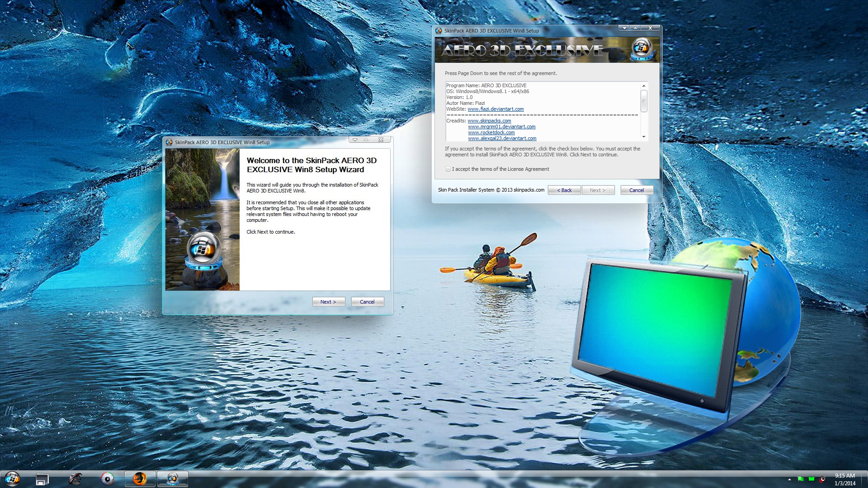Click the greyed Next button in the license window
The width and height of the screenshot is (868, 488).
pos(598,190)
